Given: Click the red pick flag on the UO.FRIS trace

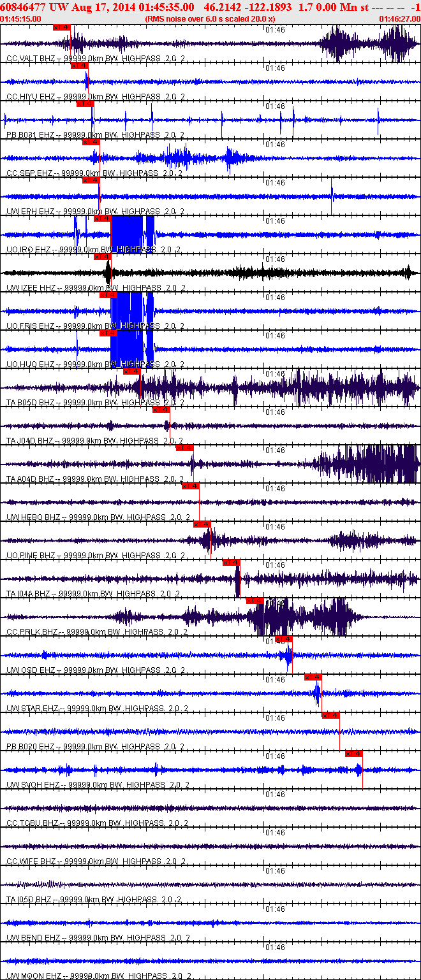Looking at the screenshot, I should point(108,295).
